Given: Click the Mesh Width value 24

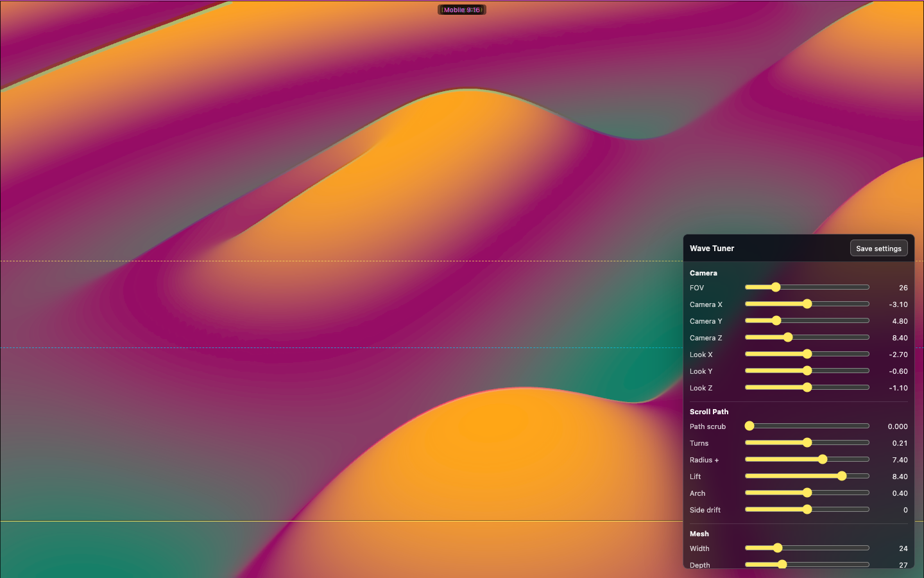Looking at the screenshot, I should point(903,548).
